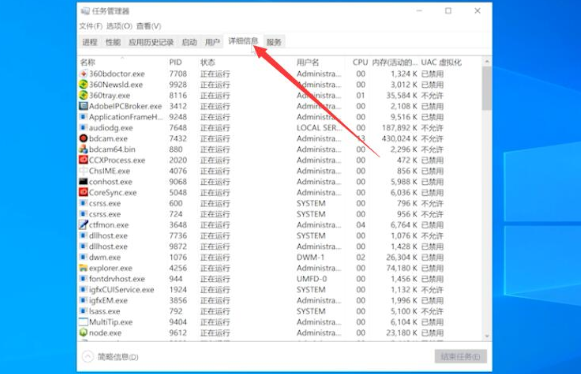Select the csrss.exe row with PID 600

[280, 203]
